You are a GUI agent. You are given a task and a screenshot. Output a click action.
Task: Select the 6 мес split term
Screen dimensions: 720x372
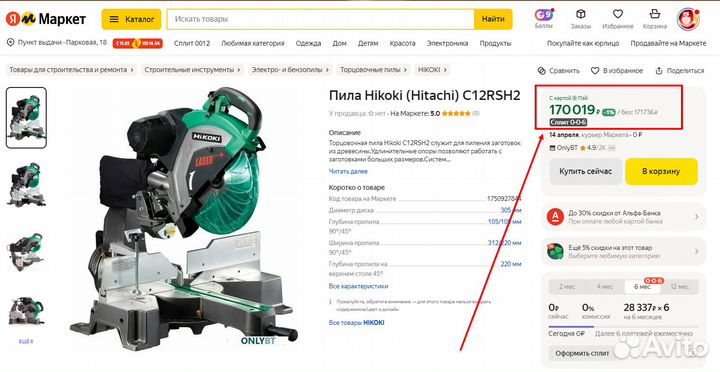[x=642, y=287]
